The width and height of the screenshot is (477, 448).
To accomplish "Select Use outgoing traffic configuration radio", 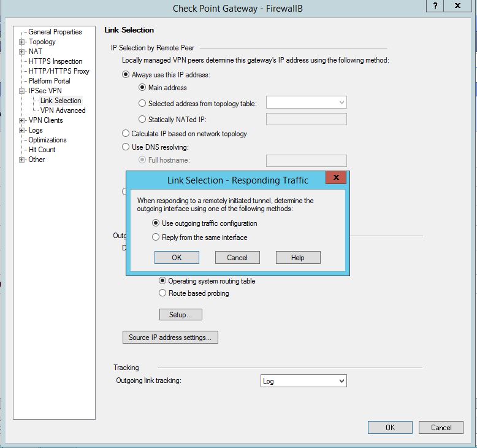I will (156, 223).
